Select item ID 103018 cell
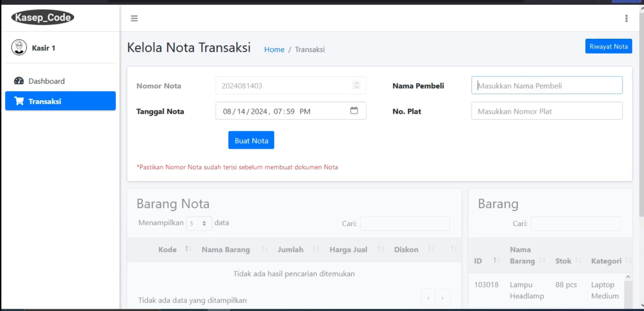 point(486,285)
